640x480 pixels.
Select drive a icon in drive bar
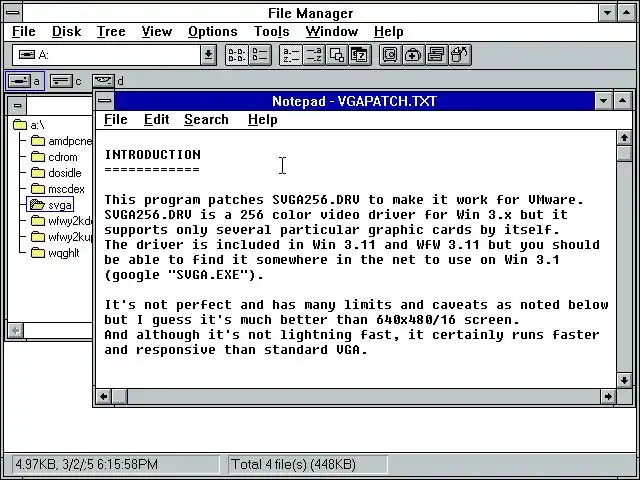coord(25,81)
